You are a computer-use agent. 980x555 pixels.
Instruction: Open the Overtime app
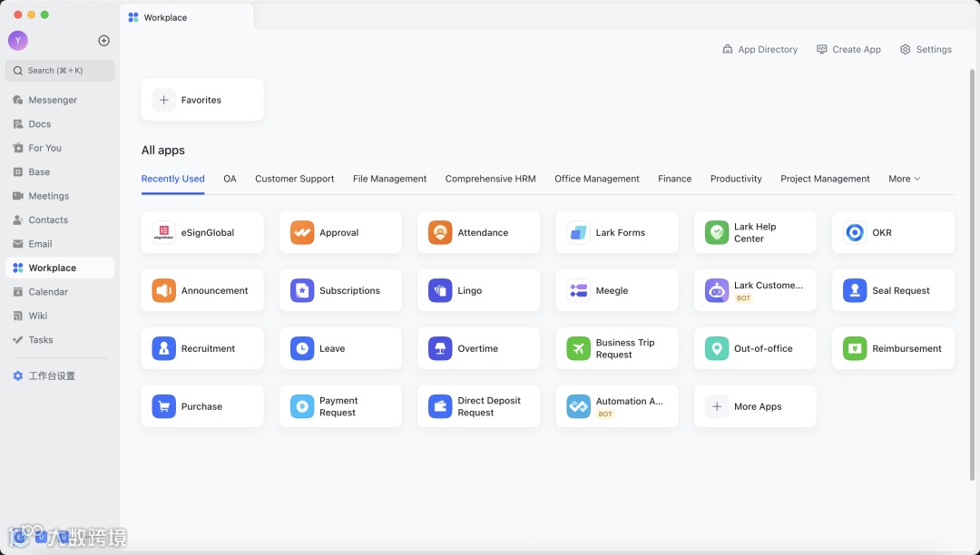[x=478, y=348]
